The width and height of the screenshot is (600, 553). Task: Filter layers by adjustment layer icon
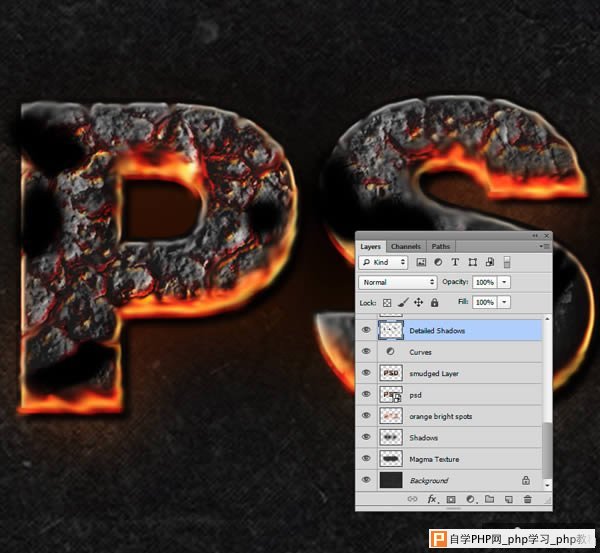438,262
